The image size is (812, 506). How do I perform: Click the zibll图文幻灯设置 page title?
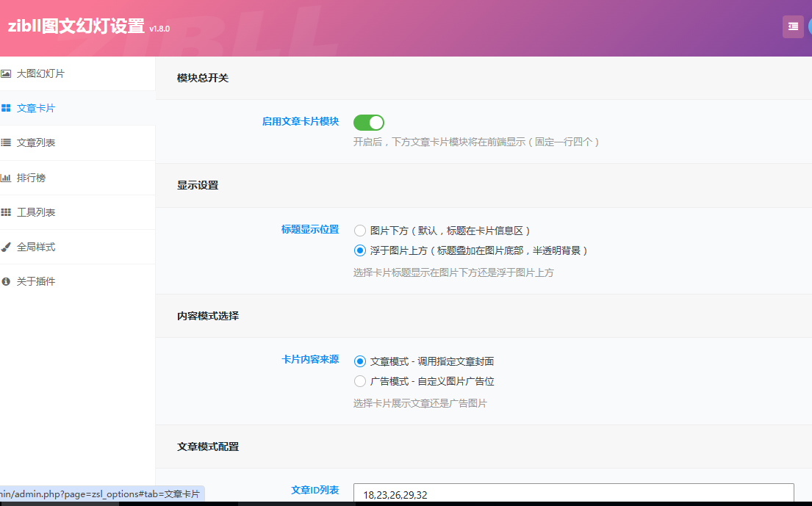(76, 26)
